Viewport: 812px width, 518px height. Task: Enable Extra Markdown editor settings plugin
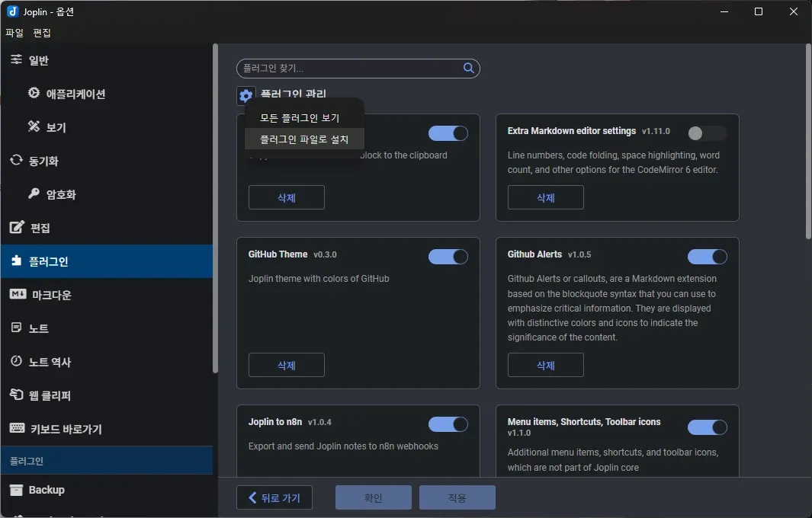point(707,133)
